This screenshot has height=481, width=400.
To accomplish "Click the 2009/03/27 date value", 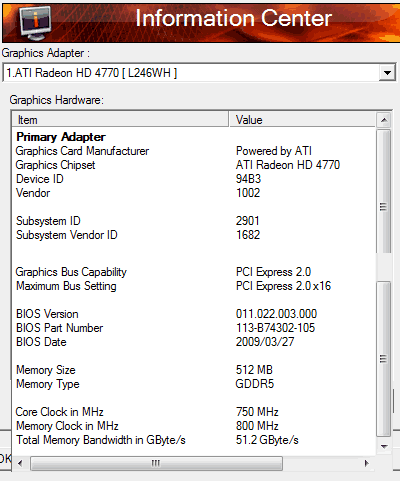I will tap(265, 342).
